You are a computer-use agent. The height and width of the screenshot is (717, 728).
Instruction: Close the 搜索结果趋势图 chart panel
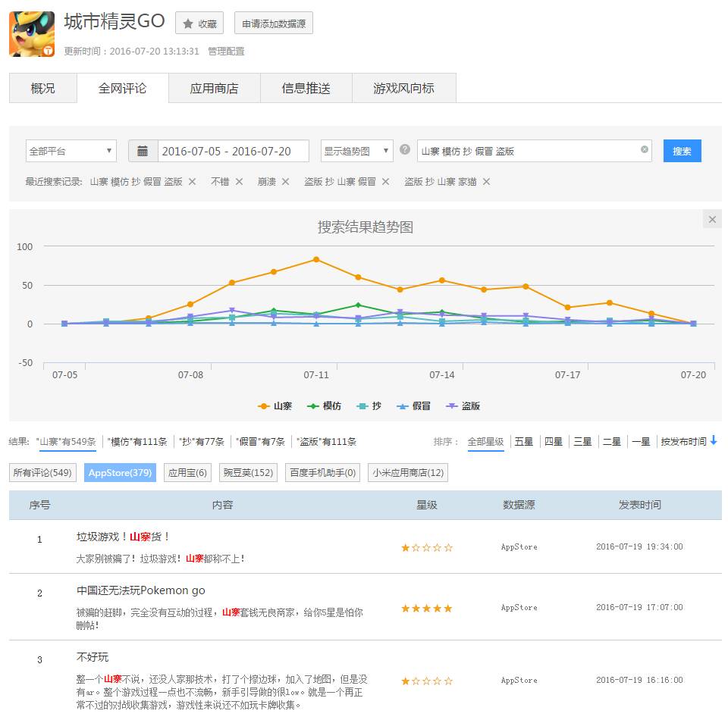711,219
